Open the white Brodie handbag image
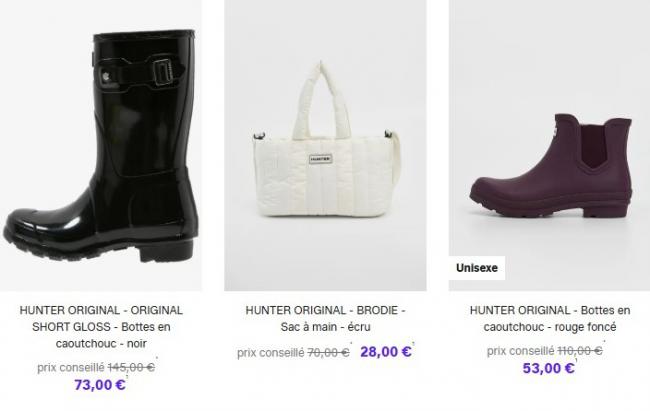Image resolution: width=650 pixels, height=411 pixels. pos(325,145)
